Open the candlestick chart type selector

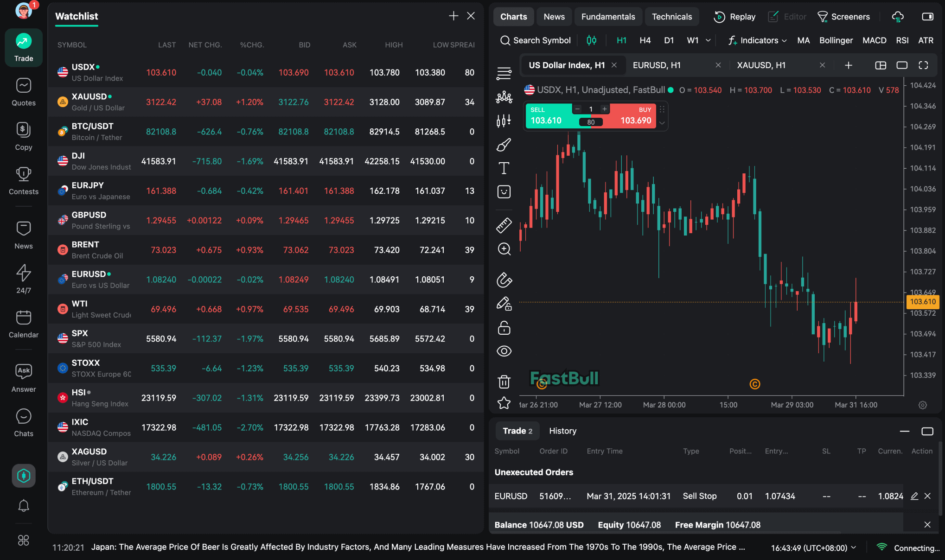(591, 40)
